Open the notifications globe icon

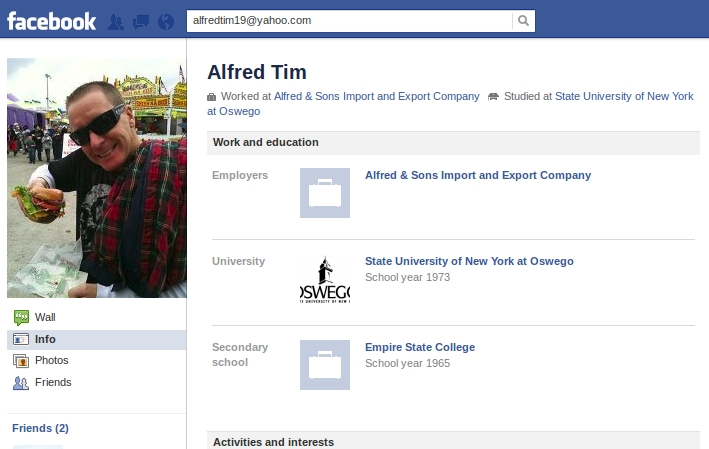click(166, 22)
